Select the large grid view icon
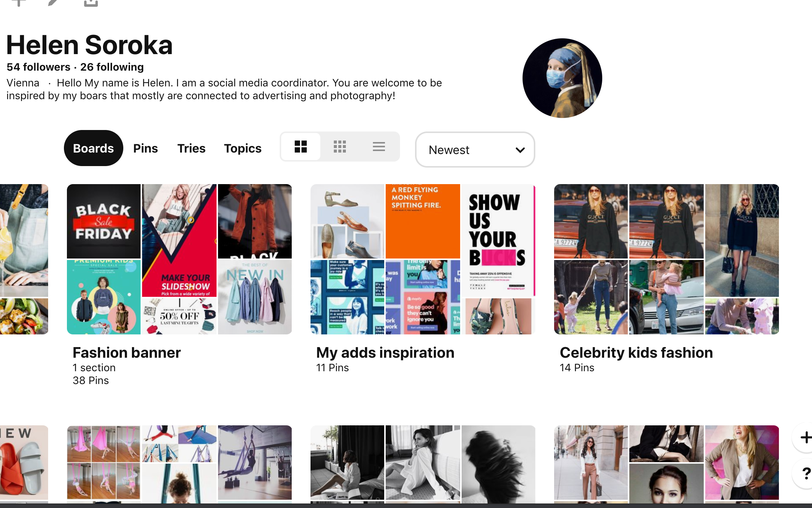812x508 pixels. click(301, 147)
